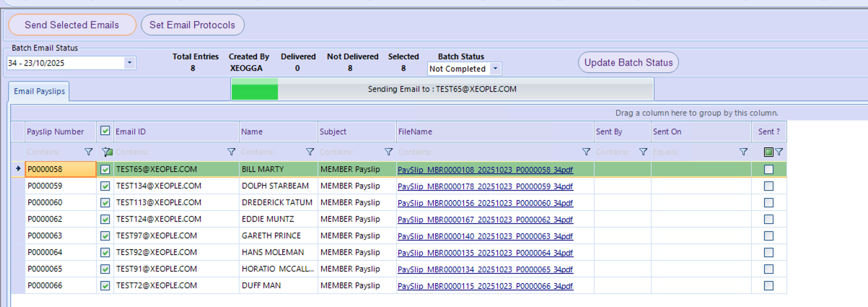Open payslip PDF link for EDDIE MUNTZ

coord(485,220)
